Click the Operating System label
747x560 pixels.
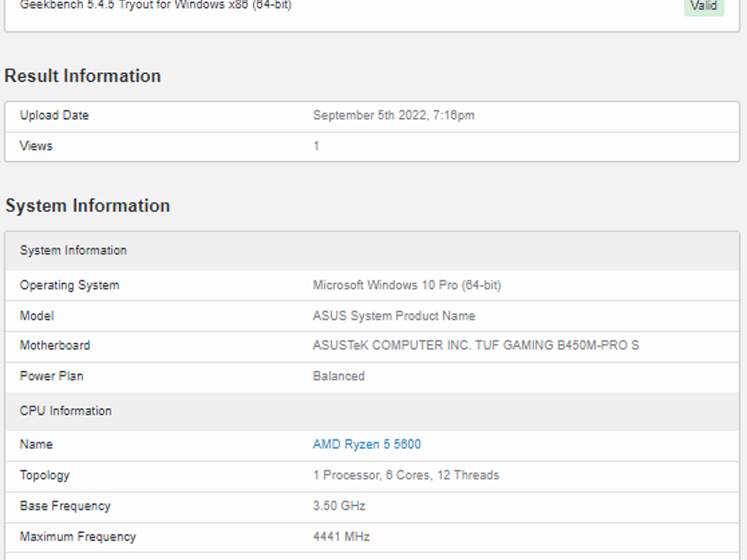(69, 285)
